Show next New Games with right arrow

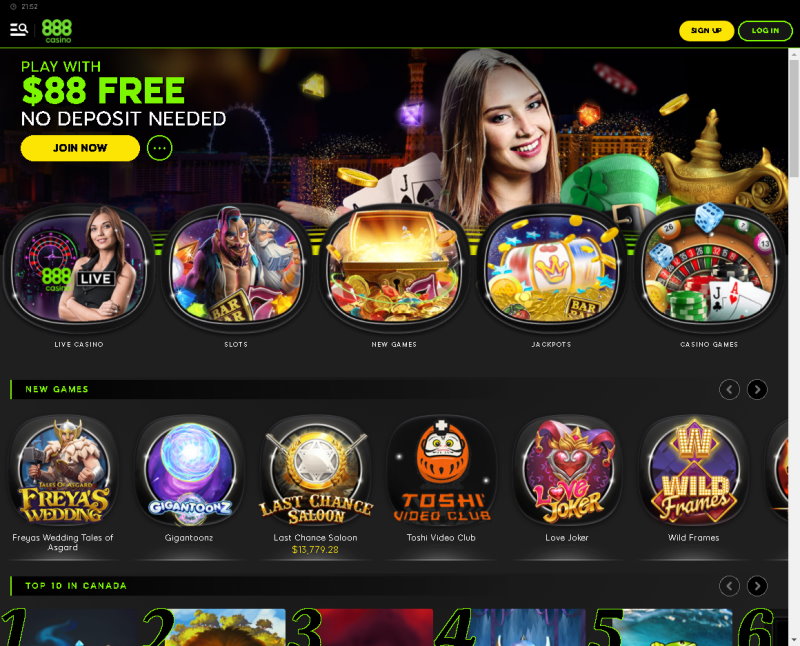(x=757, y=390)
